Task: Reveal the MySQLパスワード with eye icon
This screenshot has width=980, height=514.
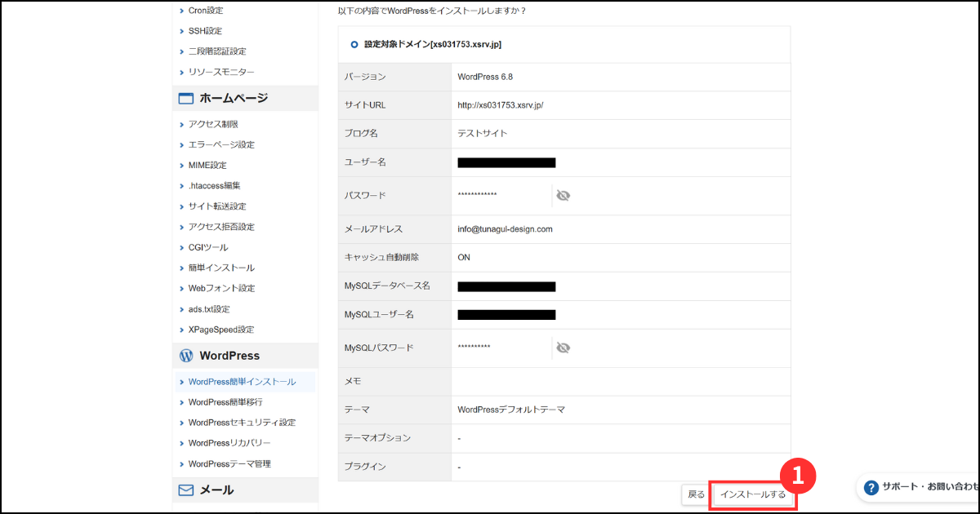Action: point(563,348)
